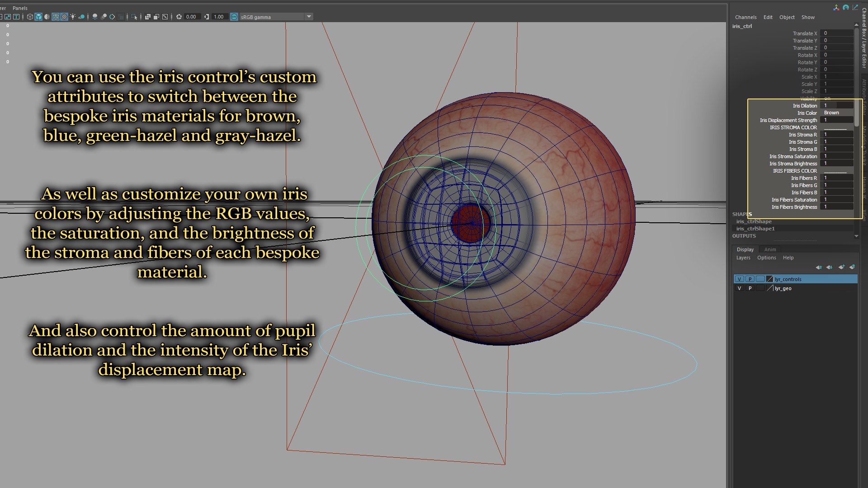The width and height of the screenshot is (868, 488).
Task: Toggle visibility V of lyr_controls layer
Action: pos(739,279)
